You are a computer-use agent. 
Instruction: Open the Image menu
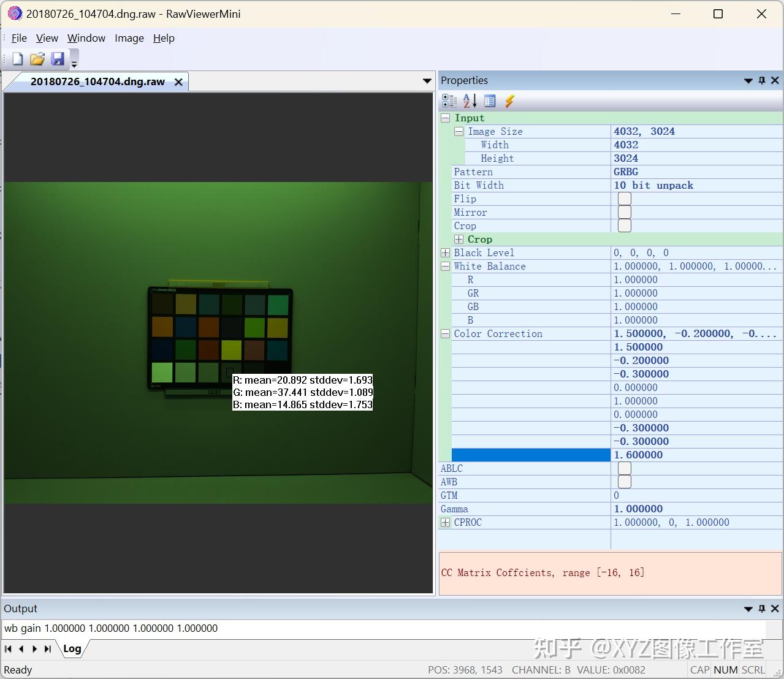coord(129,38)
